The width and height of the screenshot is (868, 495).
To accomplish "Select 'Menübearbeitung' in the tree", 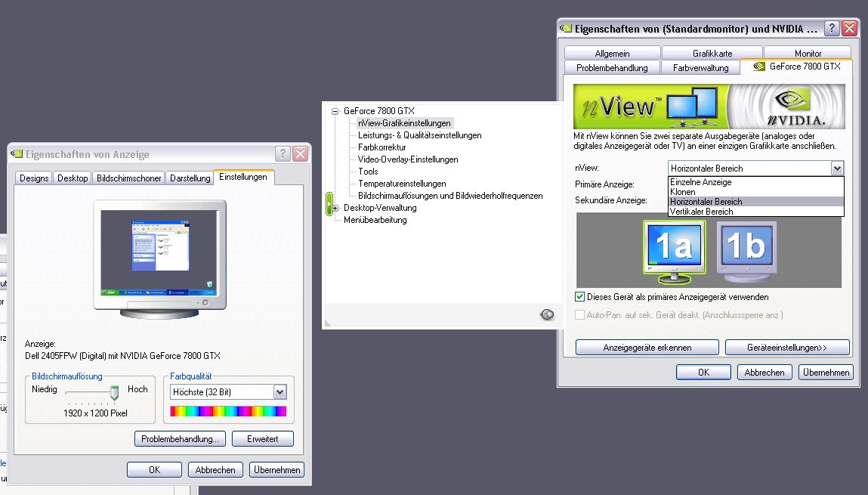I will [x=375, y=221].
